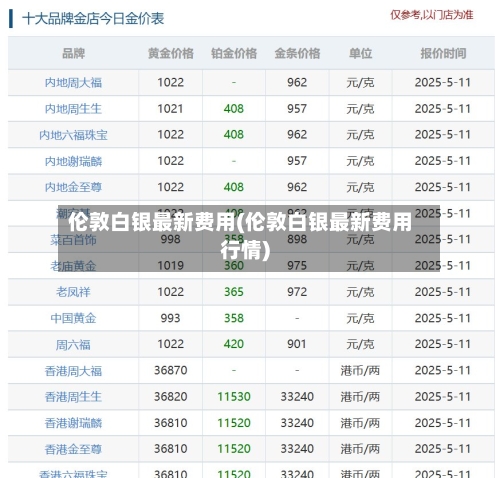Select platinum price 420 in 周六福 row

tap(234, 344)
